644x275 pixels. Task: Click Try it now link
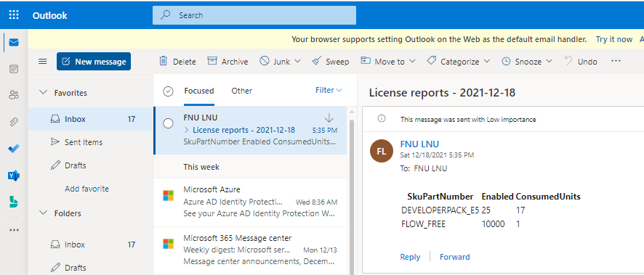click(x=614, y=39)
